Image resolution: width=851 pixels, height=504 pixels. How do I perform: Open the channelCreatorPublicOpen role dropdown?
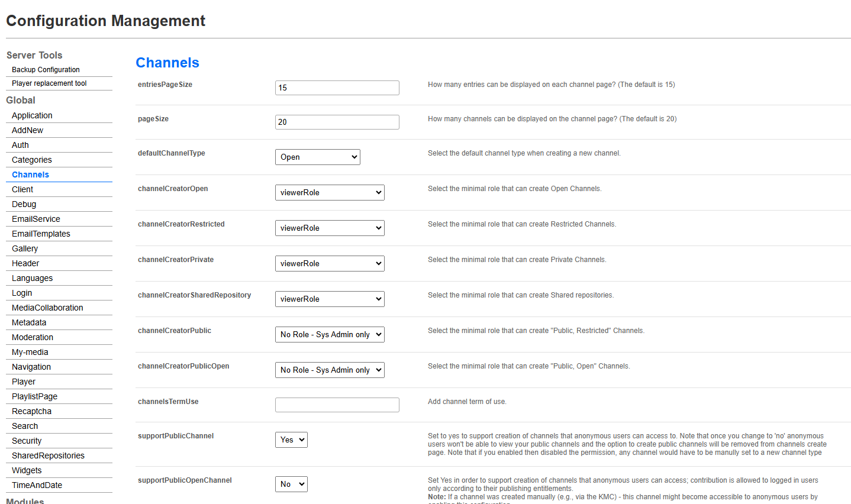pos(330,370)
